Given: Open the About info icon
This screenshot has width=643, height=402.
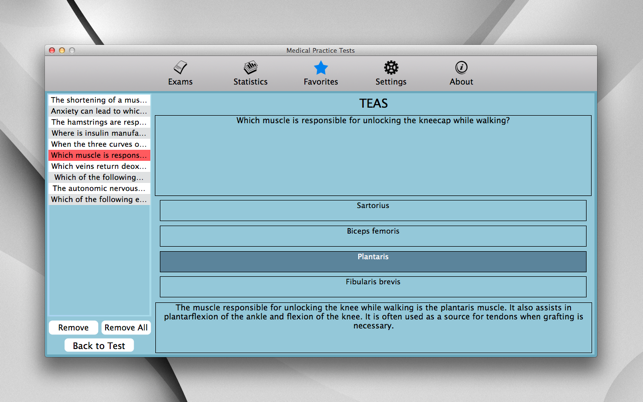Looking at the screenshot, I should coord(461,67).
